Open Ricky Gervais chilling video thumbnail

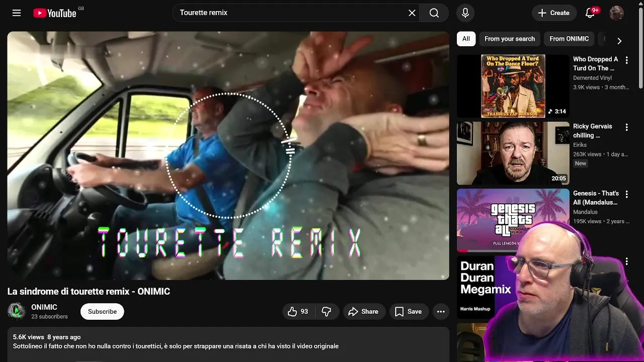pos(513,153)
